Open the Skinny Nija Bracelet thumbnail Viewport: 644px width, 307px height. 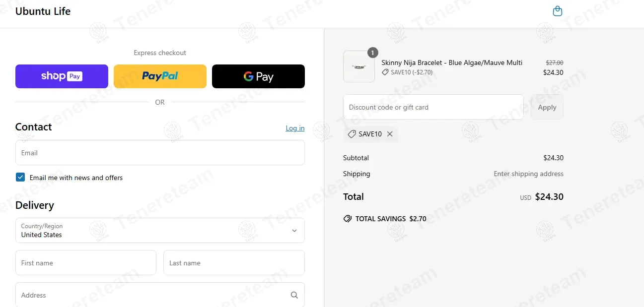pyautogui.click(x=359, y=66)
